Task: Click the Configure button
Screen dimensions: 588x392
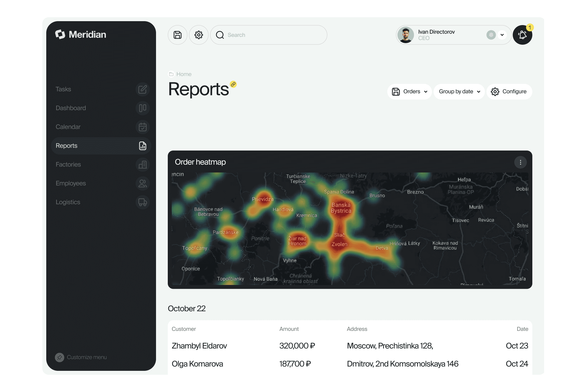Action: pyautogui.click(x=509, y=92)
